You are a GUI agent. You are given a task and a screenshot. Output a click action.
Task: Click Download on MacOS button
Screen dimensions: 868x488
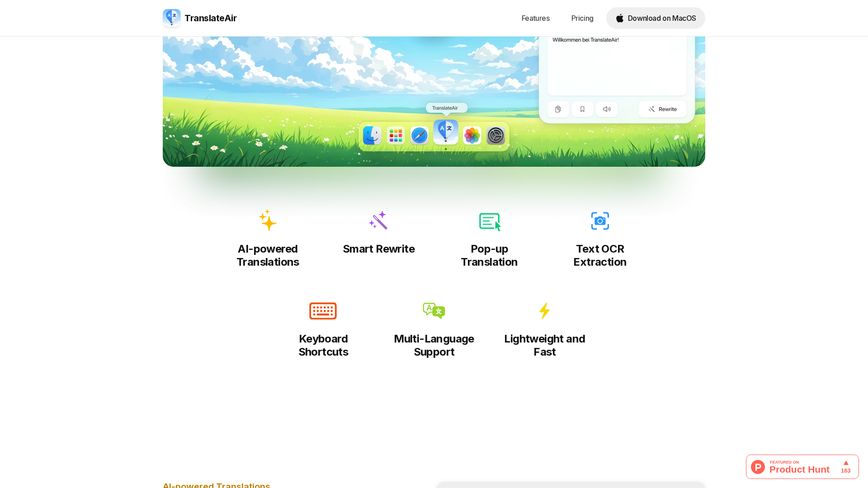click(655, 18)
